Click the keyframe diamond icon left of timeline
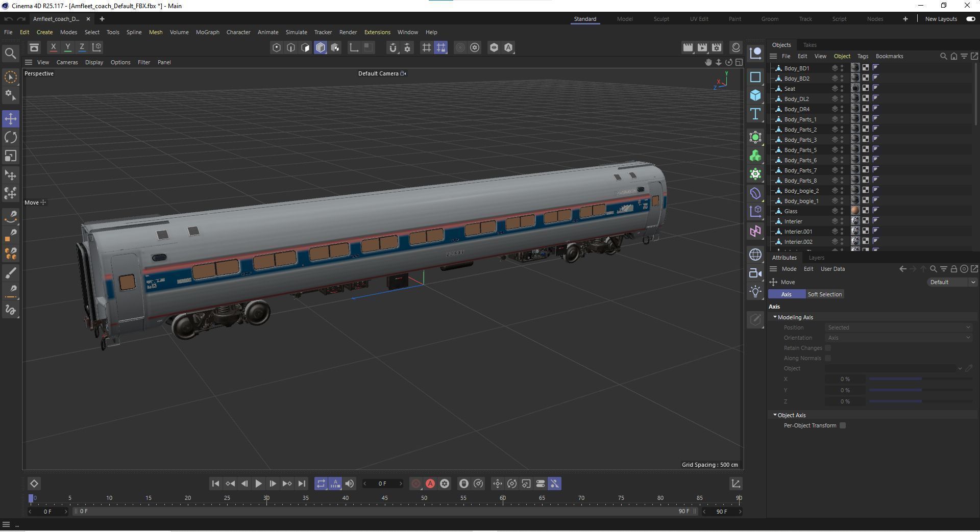Viewport: 980px width, 532px height. click(34, 484)
